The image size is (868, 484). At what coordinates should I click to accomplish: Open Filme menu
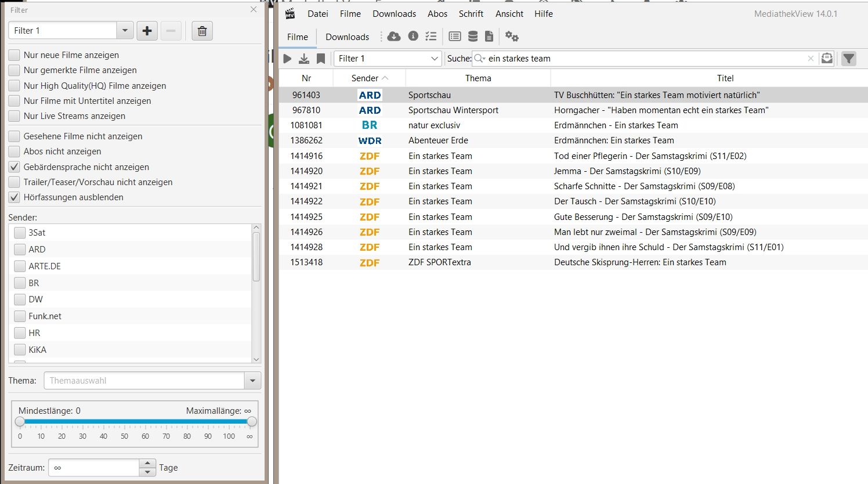pos(350,13)
